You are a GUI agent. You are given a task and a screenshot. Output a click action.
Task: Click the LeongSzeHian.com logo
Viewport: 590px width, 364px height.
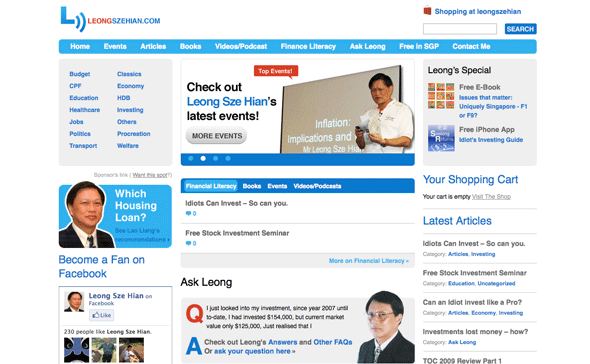coord(110,19)
